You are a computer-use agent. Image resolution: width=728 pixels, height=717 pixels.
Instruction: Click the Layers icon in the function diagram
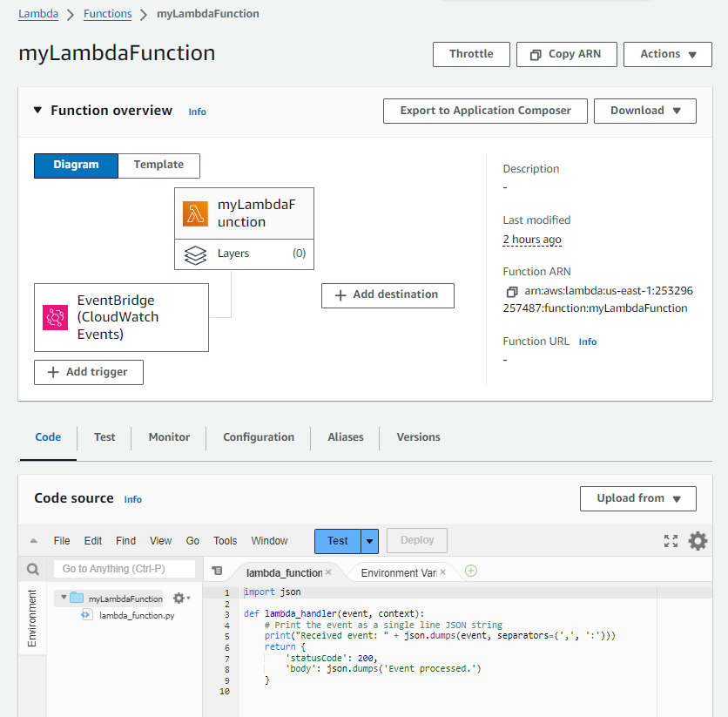(x=195, y=253)
